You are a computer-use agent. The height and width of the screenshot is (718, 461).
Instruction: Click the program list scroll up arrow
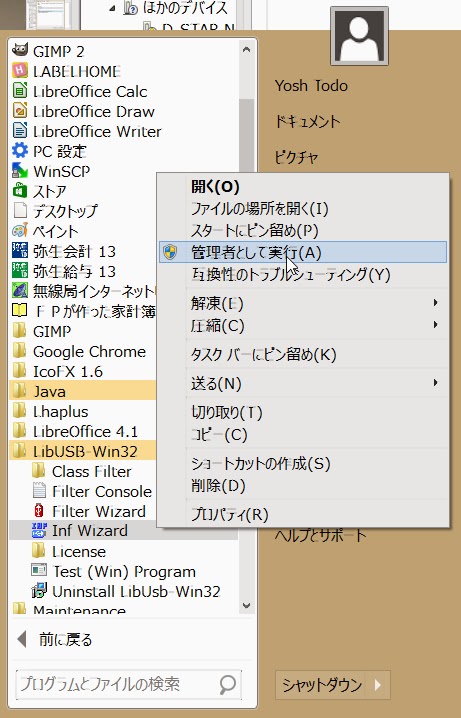pyautogui.click(x=246, y=49)
